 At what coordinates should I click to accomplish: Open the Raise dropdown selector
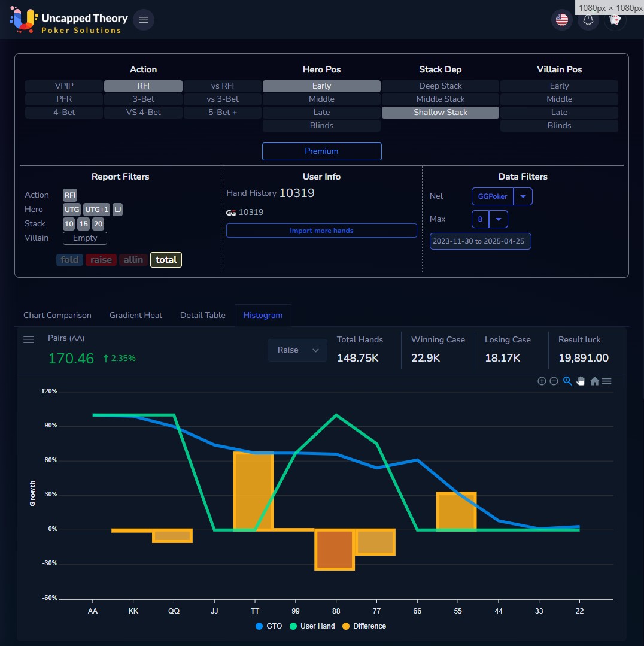click(297, 350)
